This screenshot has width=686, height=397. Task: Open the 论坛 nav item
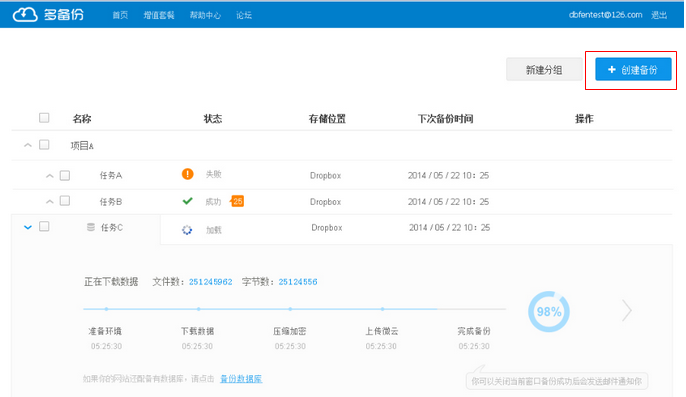pyautogui.click(x=244, y=15)
